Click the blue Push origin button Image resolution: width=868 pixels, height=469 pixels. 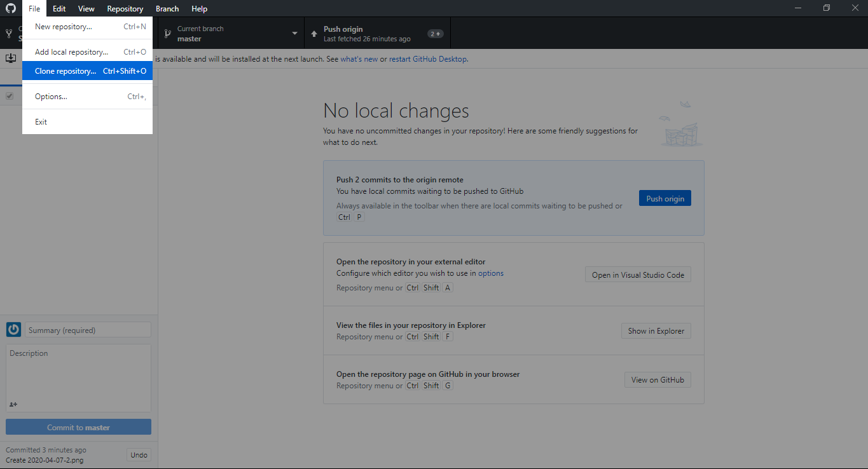665,198
